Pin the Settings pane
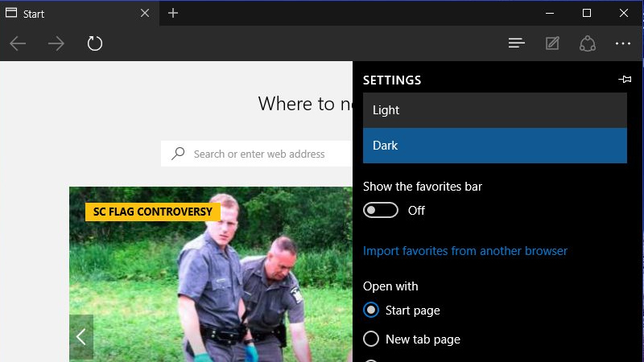This screenshot has height=362, width=644. point(624,80)
